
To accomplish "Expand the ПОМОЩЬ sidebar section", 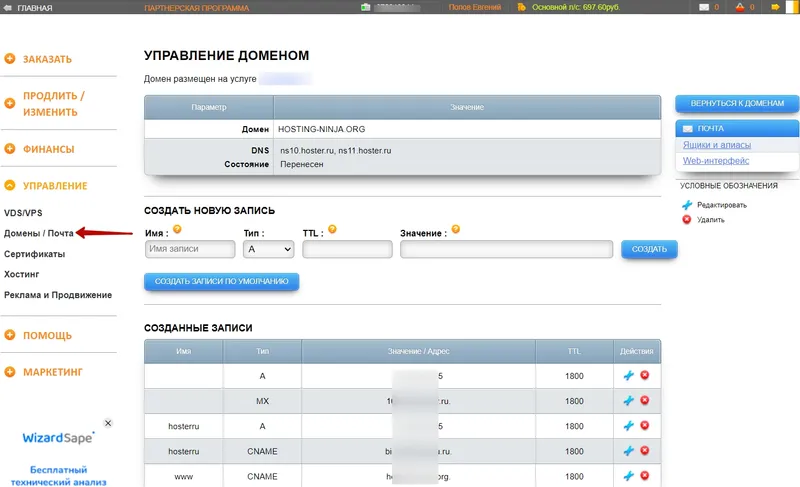I will click(x=10, y=335).
